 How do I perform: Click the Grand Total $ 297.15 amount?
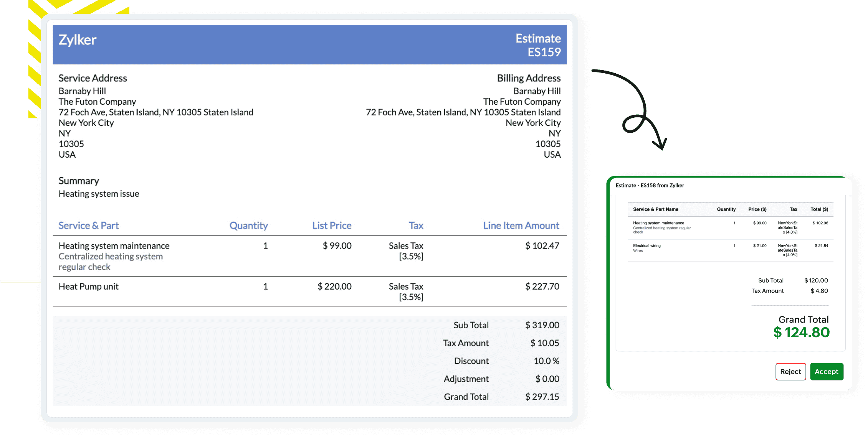pyautogui.click(x=542, y=397)
